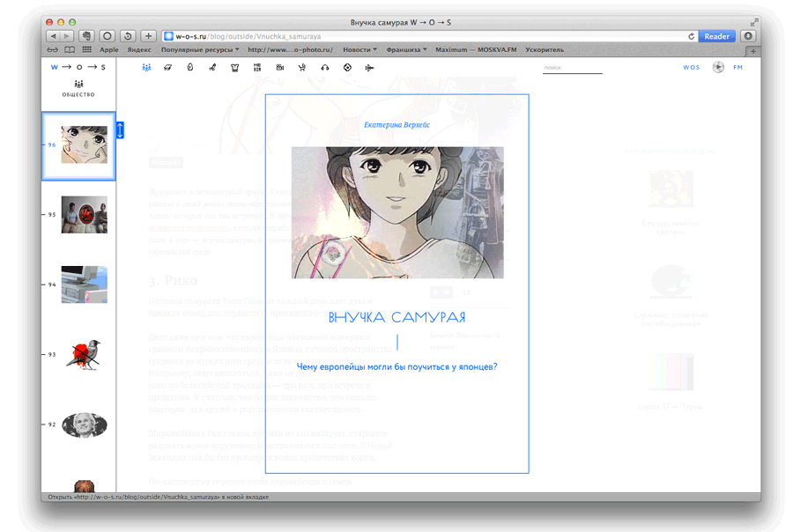
Task: Click the plus bookmark button near the address bar
Action: 148,36
